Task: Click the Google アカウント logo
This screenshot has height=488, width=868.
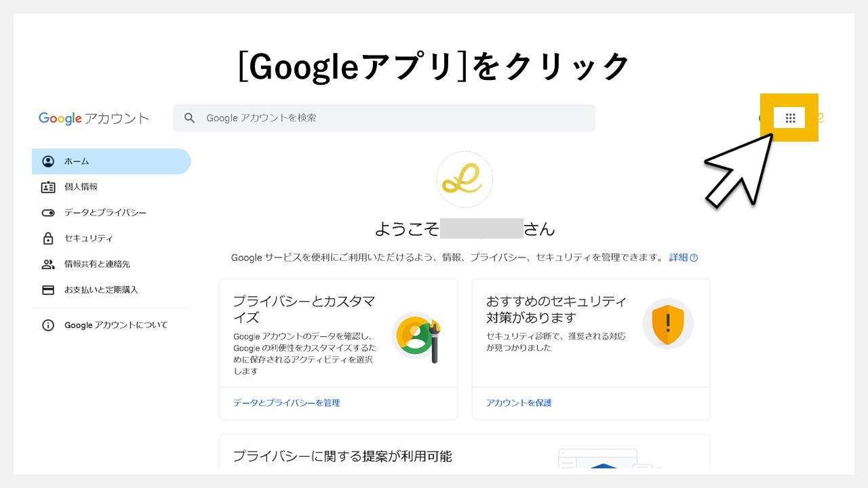Action: [x=93, y=118]
